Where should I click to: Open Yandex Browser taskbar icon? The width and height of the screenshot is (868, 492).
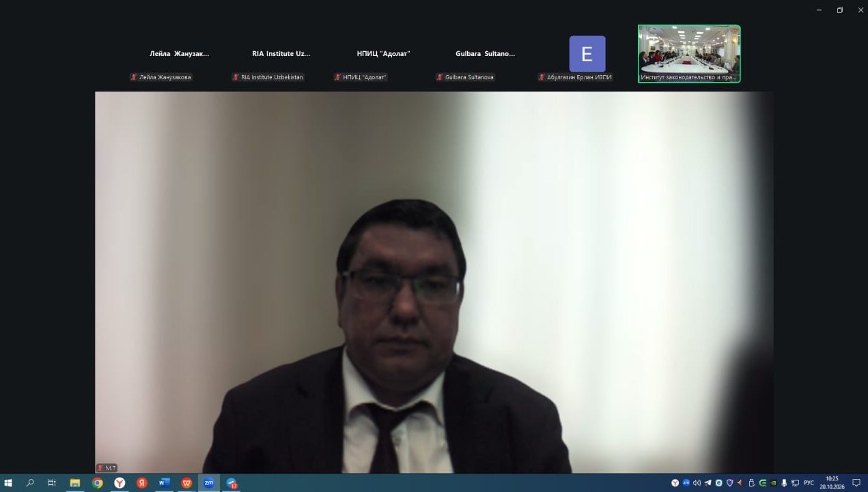click(120, 482)
